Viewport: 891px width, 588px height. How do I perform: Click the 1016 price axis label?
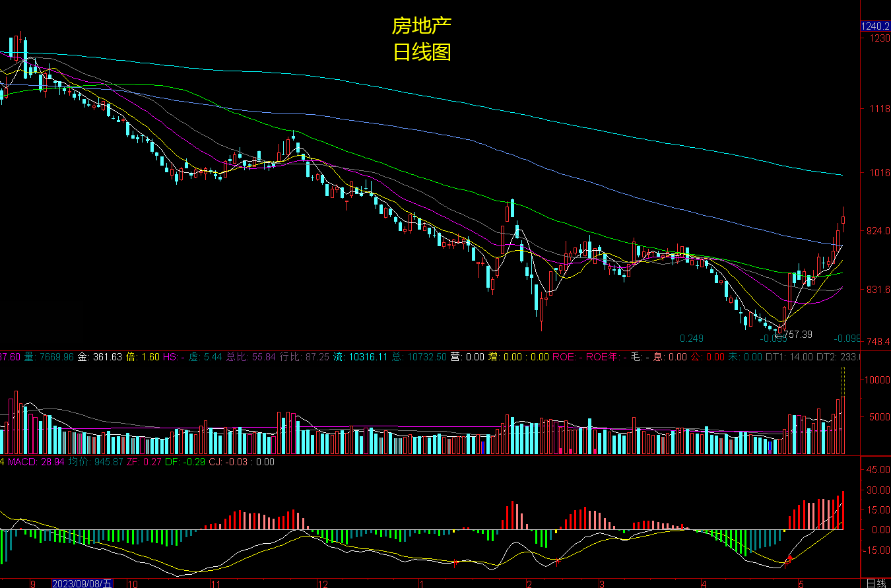(879, 174)
